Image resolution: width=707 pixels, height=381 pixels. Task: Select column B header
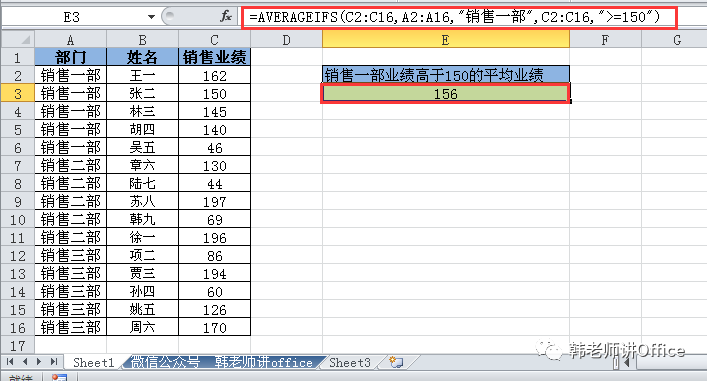142,40
